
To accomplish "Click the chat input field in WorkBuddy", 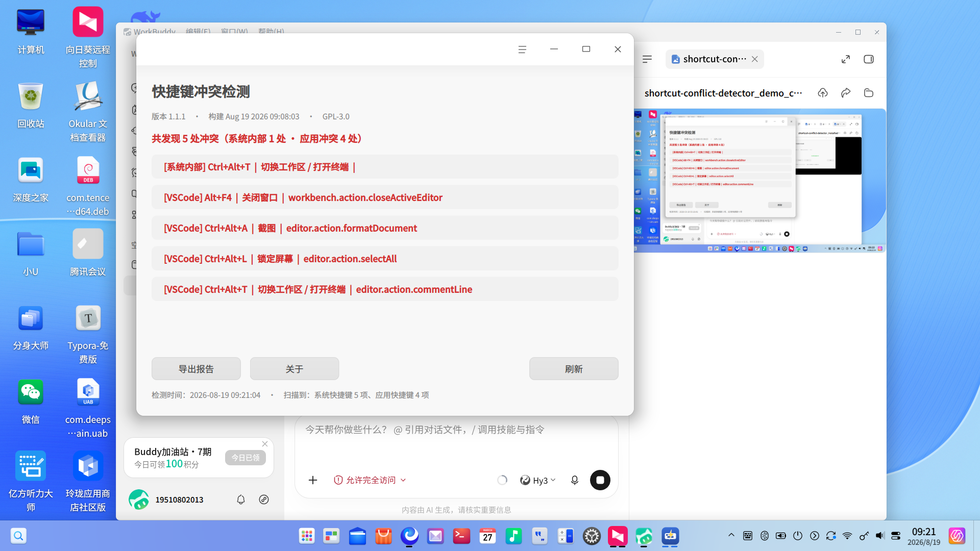I will click(456, 430).
